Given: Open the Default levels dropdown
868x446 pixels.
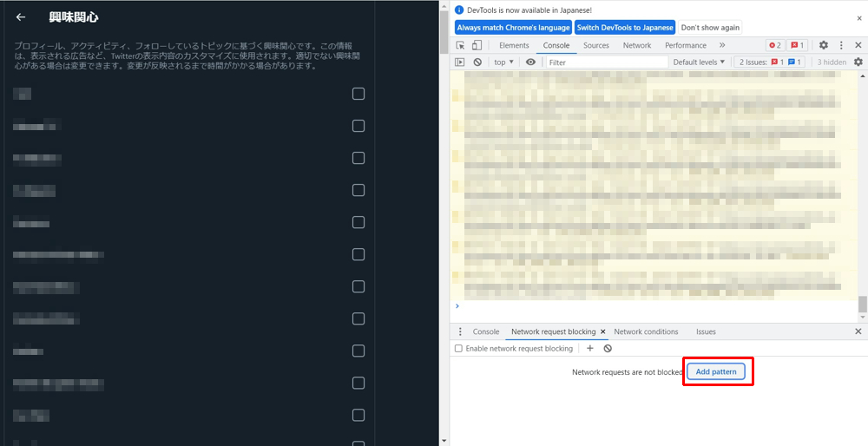Looking at the screenshot, I should (699, 62).
